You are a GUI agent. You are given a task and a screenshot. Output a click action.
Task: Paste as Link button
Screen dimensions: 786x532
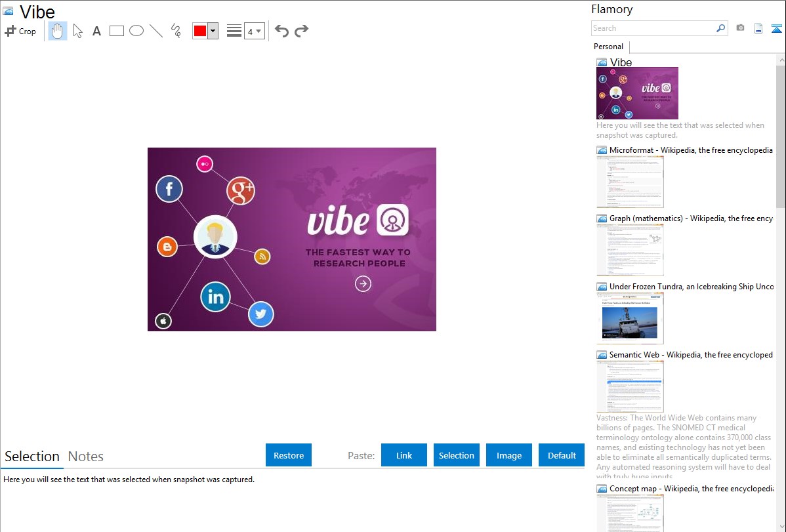(x=404, y=455)
